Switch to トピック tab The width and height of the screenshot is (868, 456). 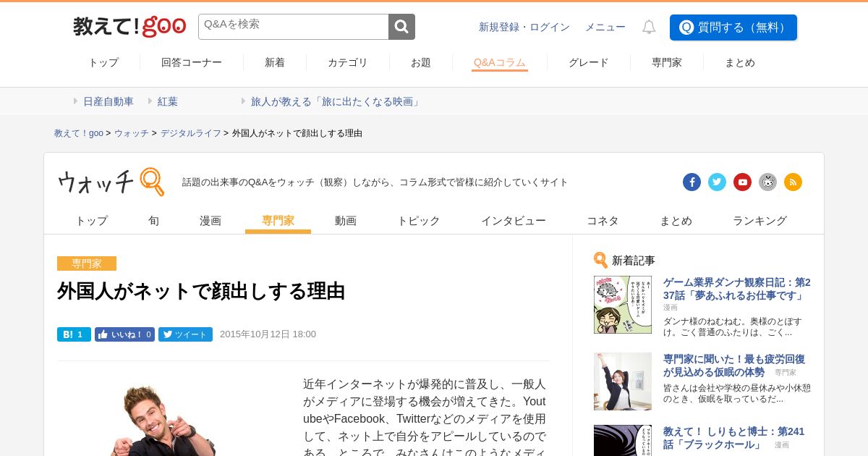419,221
